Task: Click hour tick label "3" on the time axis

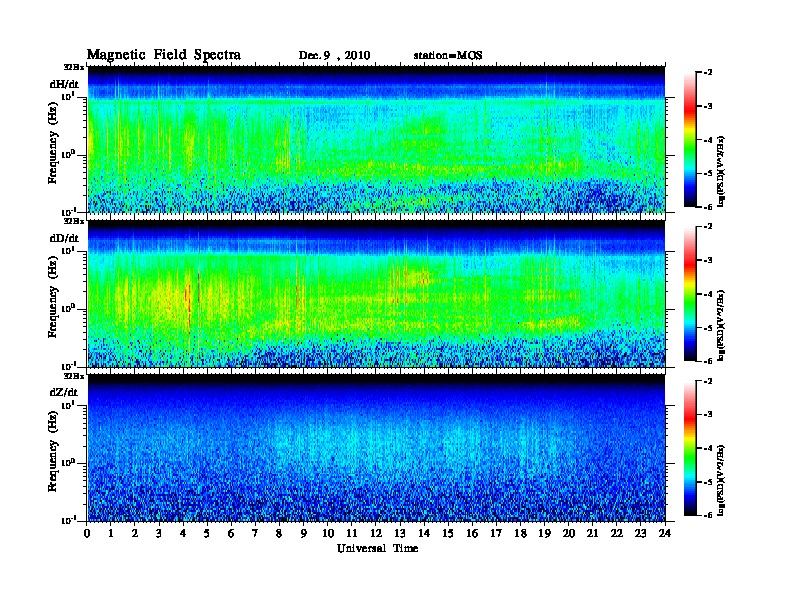Action: pyautogui.click(x=159, y=534)
